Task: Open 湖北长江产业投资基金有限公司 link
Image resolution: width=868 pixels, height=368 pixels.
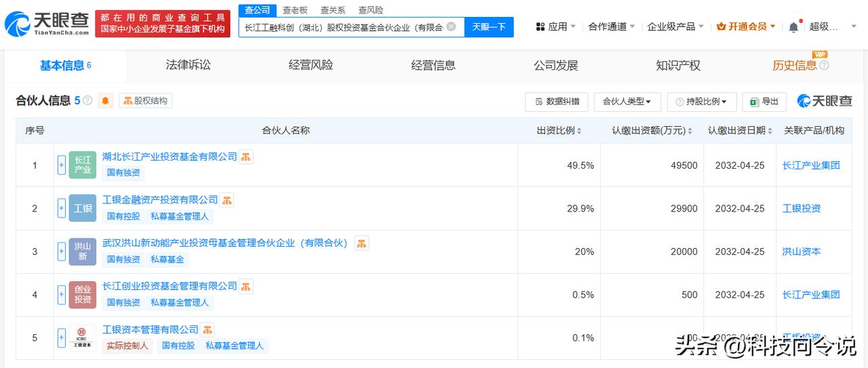Action: coord(170,157)
